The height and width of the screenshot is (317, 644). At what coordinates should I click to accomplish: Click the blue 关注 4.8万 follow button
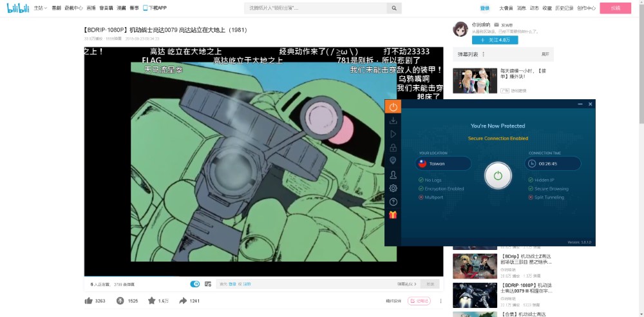click(x=495, y=40)
